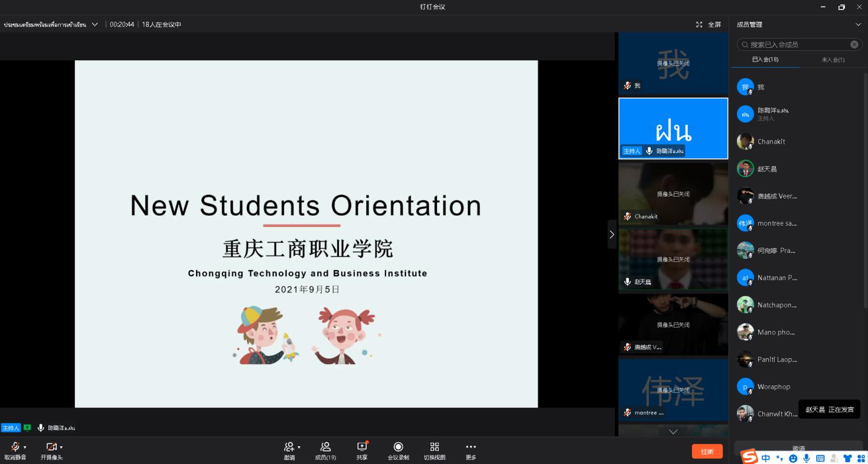Enter full screen via 全屏 button

(x=709, y=24)
